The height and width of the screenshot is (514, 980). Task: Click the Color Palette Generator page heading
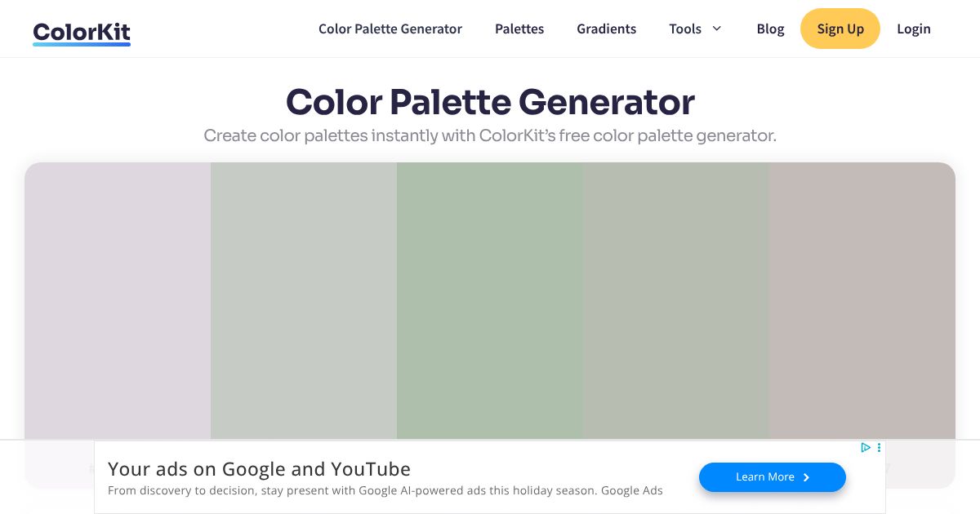tap(490, 102)
